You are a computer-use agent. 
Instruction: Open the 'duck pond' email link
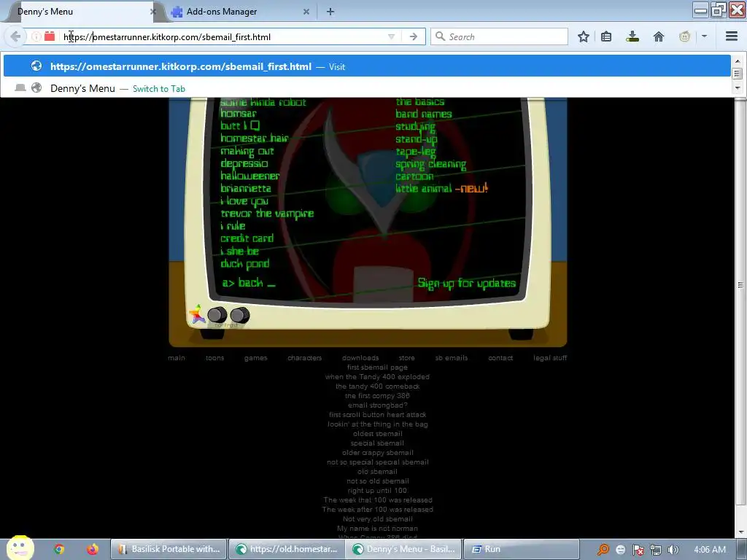[x=245, y=263]
